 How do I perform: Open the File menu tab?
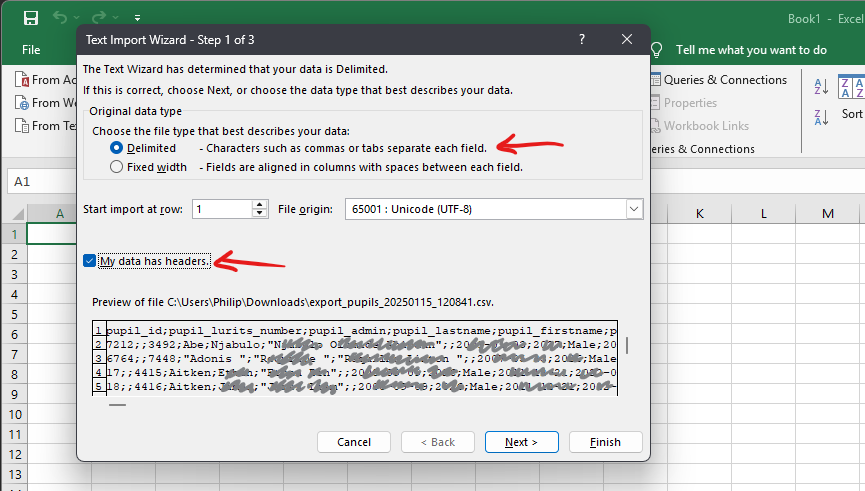click(31, 49)
